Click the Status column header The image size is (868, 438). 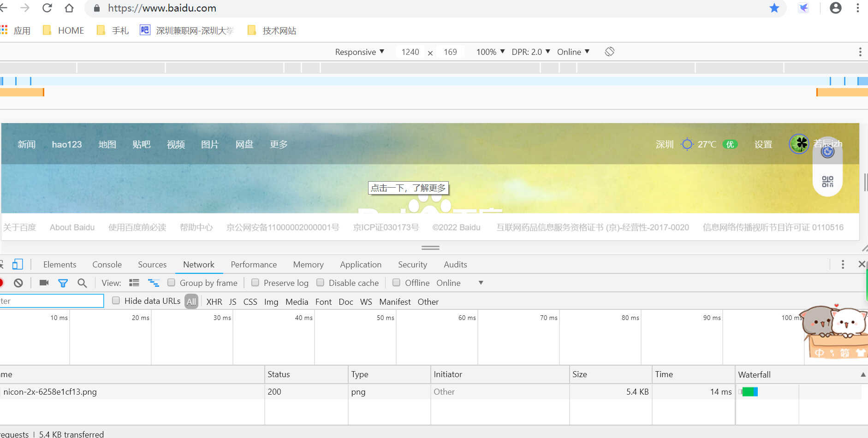(x=306, y=374)
